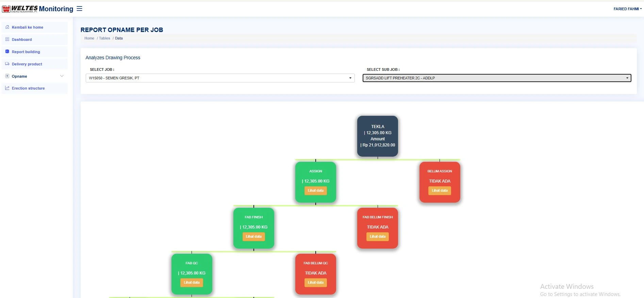Open the Select Sub Job dropdown

(x=496, y=78)
